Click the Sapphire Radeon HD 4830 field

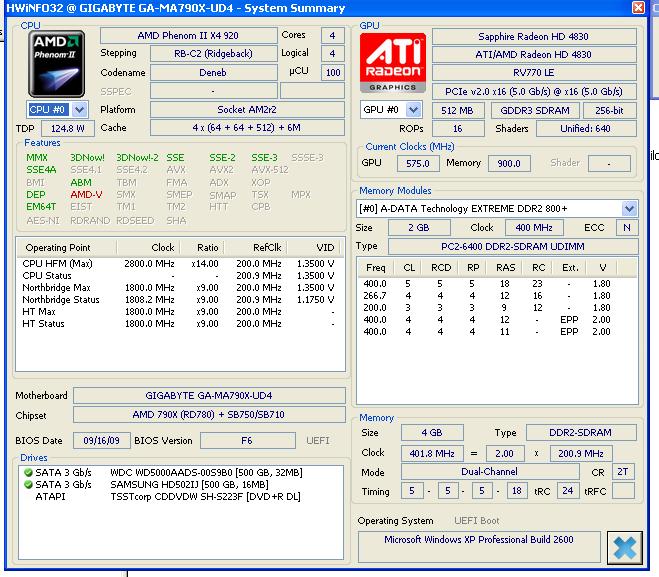[x=534, y=37]
